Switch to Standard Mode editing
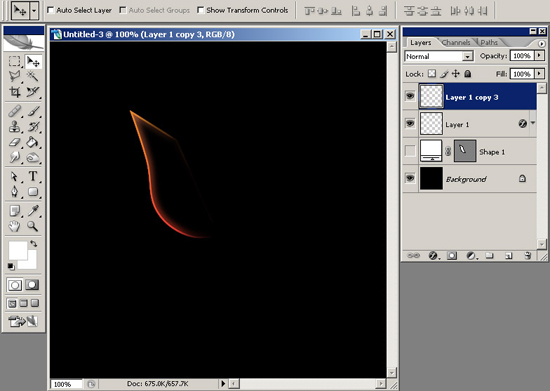The image size is (550, 391). (15, 285)
